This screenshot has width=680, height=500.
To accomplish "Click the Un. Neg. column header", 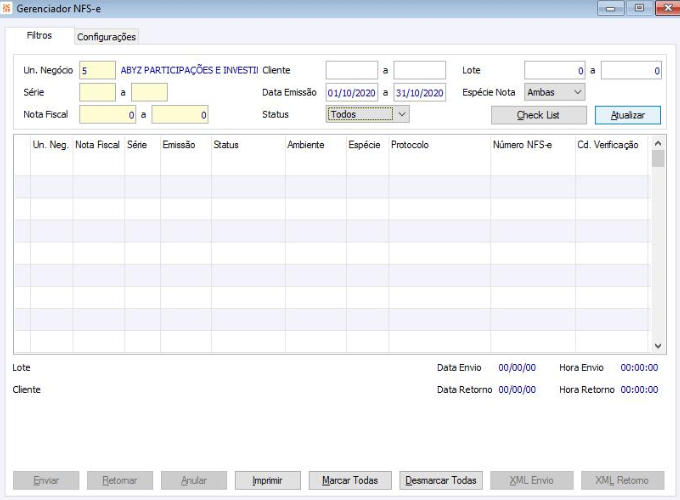I will (51, 145).
